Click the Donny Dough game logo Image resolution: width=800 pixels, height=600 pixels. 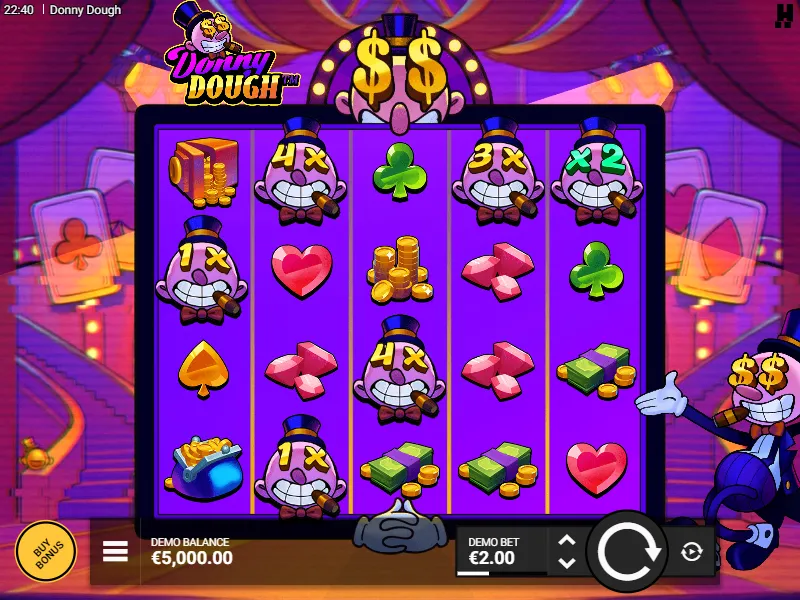pos(230,54)
